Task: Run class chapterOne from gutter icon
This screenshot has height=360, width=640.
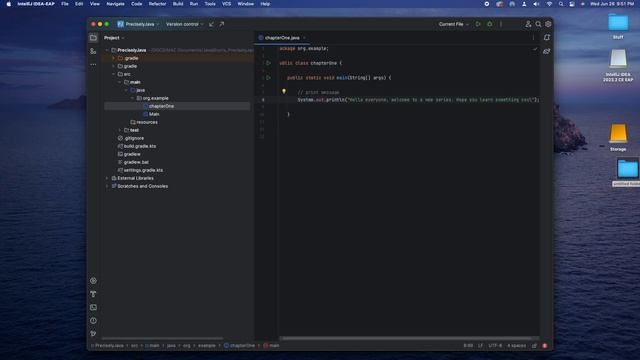Action: 268,63
